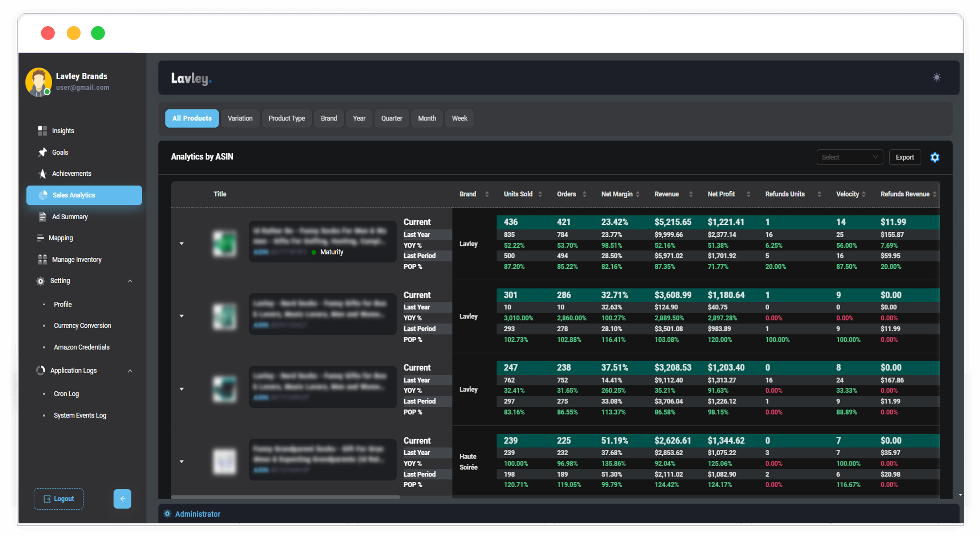Viewport: 980px width, 537px height.
Task: Click the Mapping sidebar icon
Action: click(40, 238)
